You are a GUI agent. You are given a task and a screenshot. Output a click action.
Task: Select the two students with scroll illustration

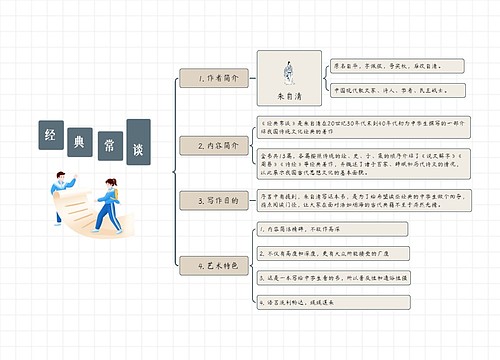(92, 203)
